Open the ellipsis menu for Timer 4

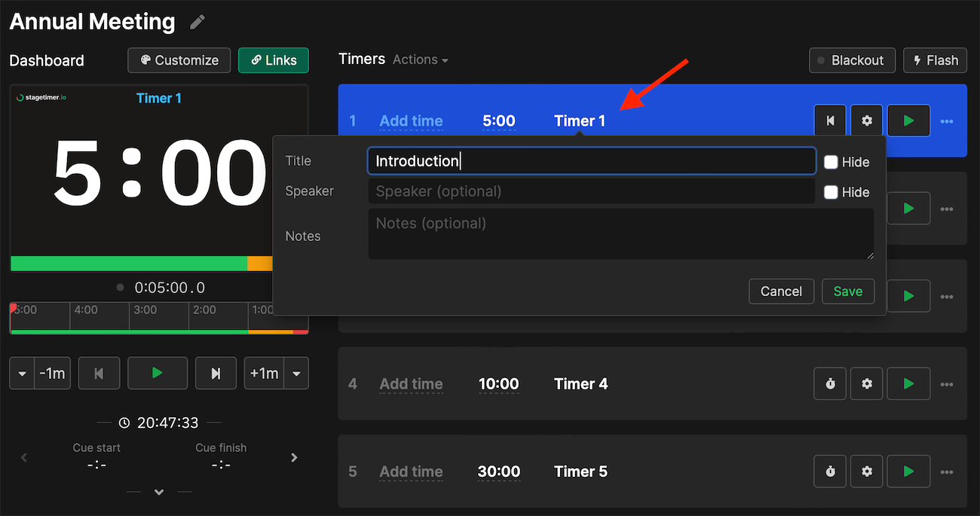point(947,383)
